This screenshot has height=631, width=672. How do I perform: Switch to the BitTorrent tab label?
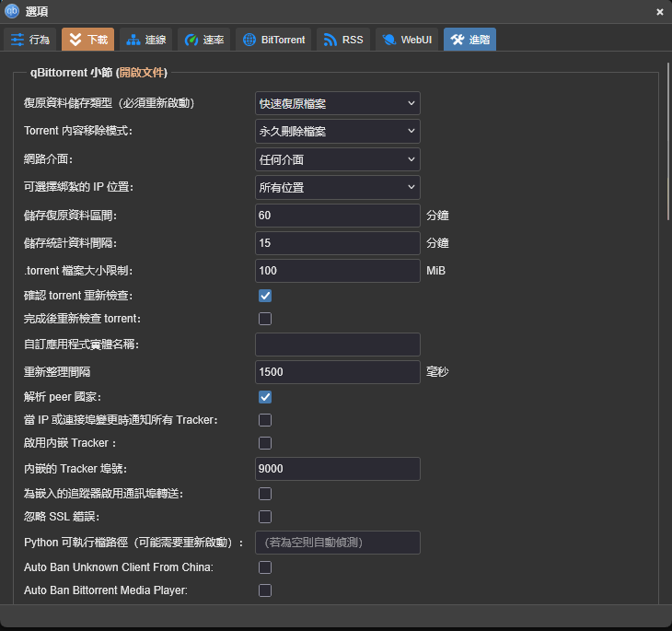tap(284, 40)
